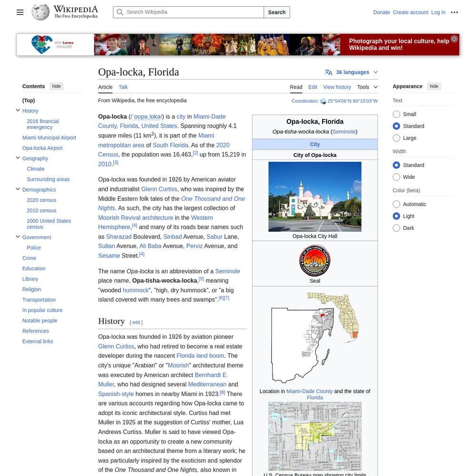
Task: Collapse the Government section in contents
Action: (x=18, y=237)
